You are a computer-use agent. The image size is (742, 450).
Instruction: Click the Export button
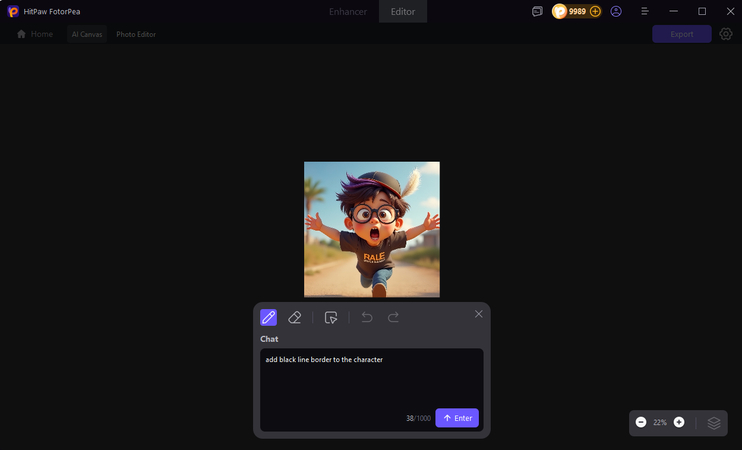[681, 34]
